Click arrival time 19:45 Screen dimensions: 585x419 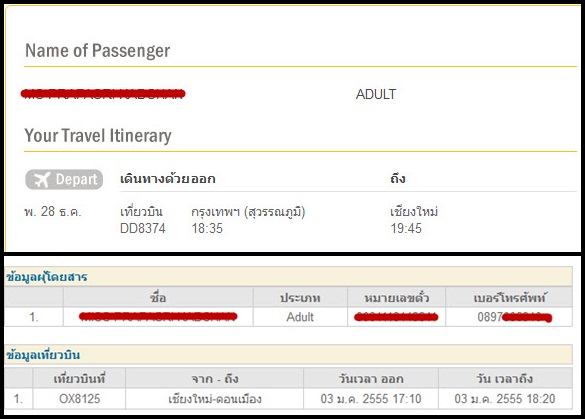pyautogui.click(x=406, y=228)
